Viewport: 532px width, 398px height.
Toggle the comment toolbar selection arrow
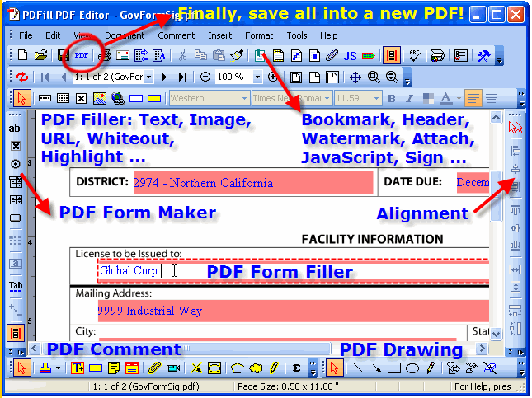[x=22, y=368]
